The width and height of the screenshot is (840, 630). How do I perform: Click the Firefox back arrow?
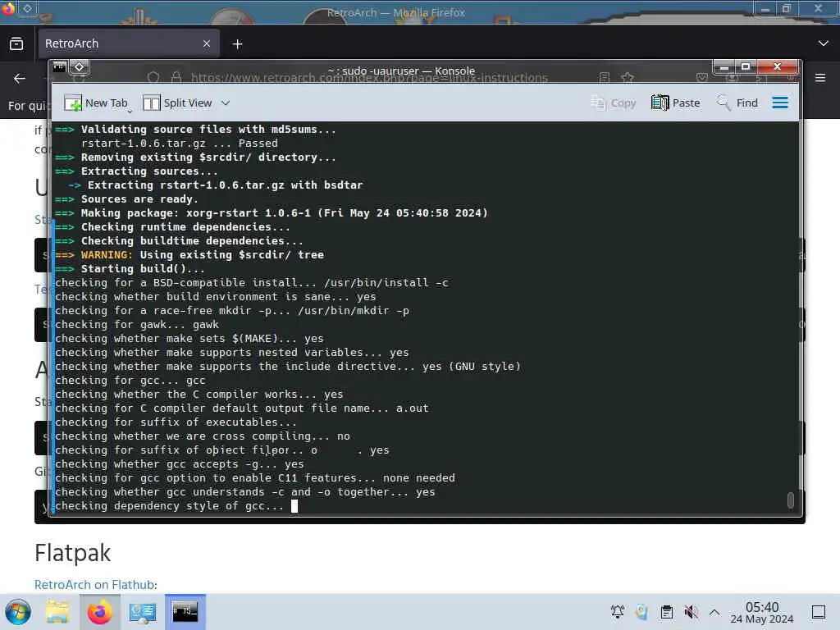click(20, 78)
